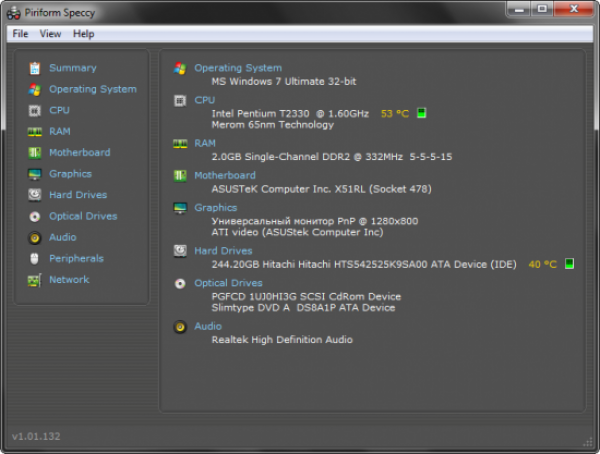Select Optical Drives in the sidebar
This screenshot has height=454, width=600.
pos(83,216)
